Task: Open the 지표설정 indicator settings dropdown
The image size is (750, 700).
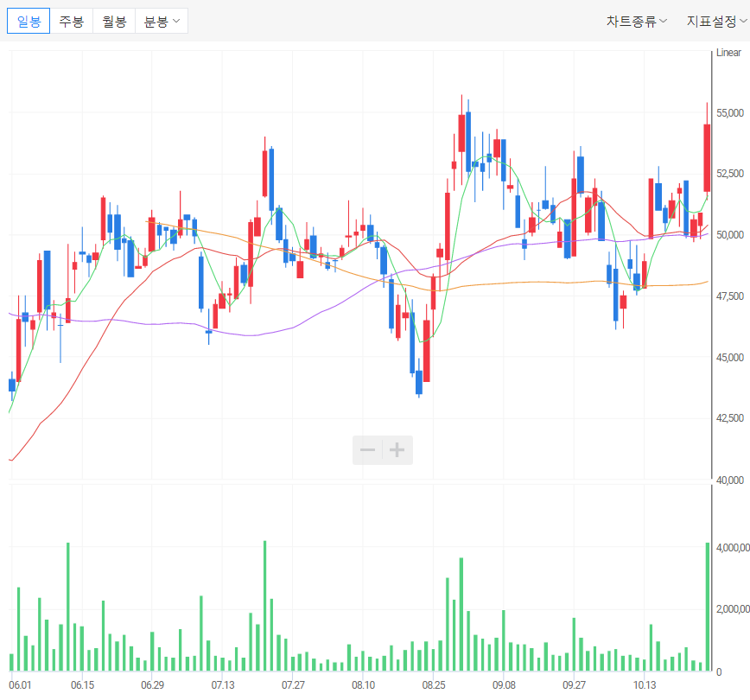Action: point(716,21)
